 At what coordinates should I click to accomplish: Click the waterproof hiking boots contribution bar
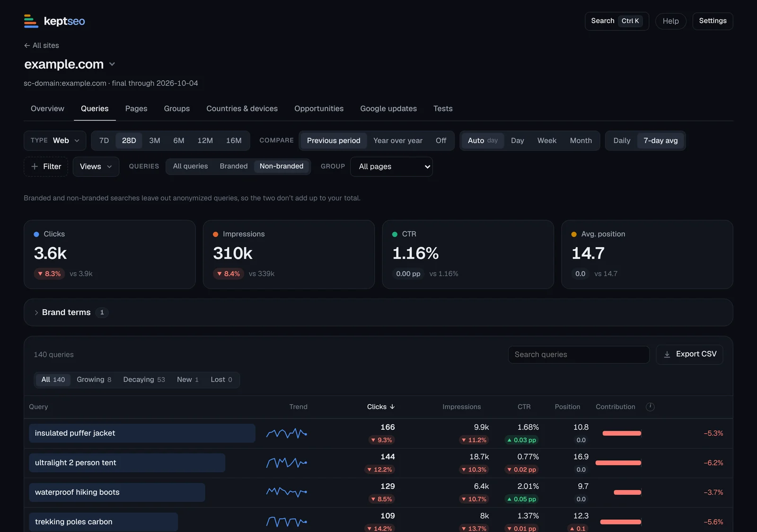[x=627, y=492]
